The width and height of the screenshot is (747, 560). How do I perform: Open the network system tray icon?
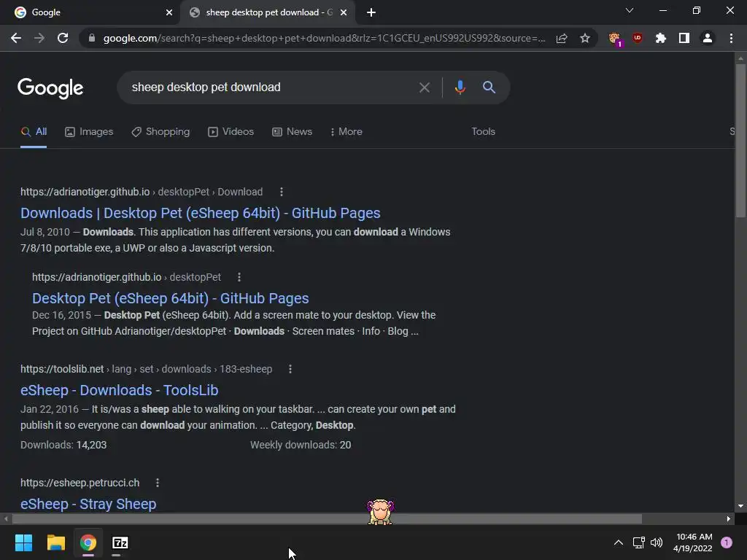(638, 542)
